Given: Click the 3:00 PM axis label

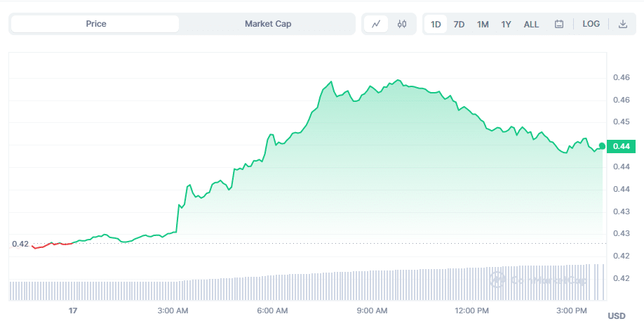Looking at the screenshot, I should pyautogui.click(x=571, y=311).
